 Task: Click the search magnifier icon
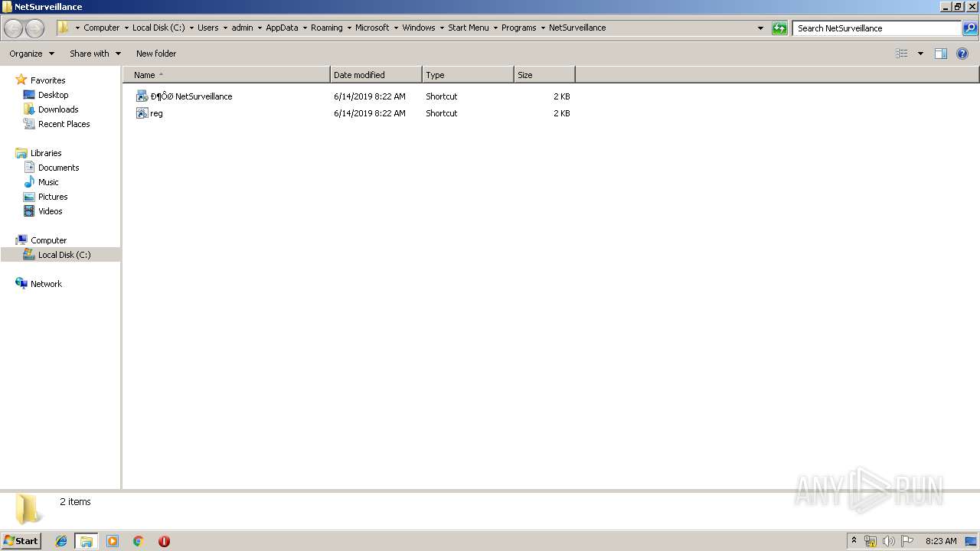(x=970, y=28)
